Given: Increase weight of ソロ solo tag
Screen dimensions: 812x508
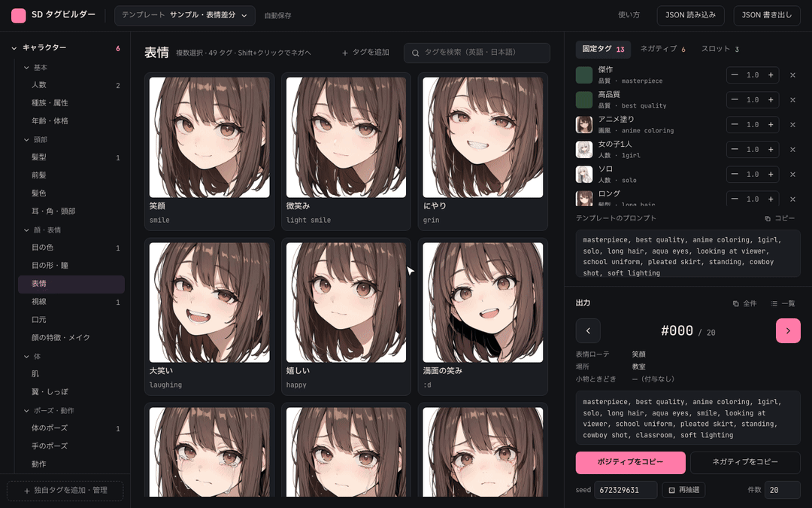Looking at the screenshot, I should (x=771, y=175).
